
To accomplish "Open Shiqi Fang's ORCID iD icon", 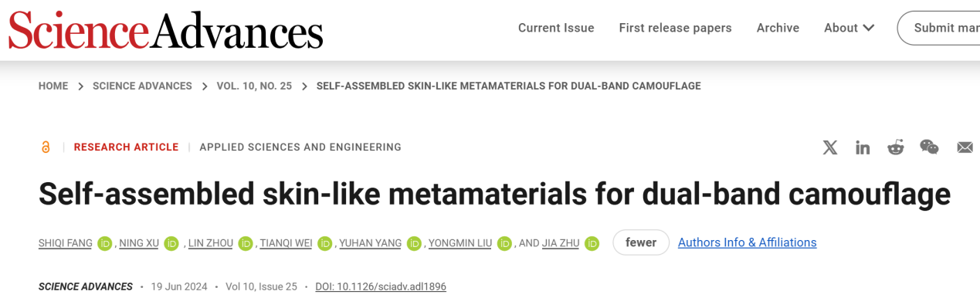I will [x=106, y=243].
